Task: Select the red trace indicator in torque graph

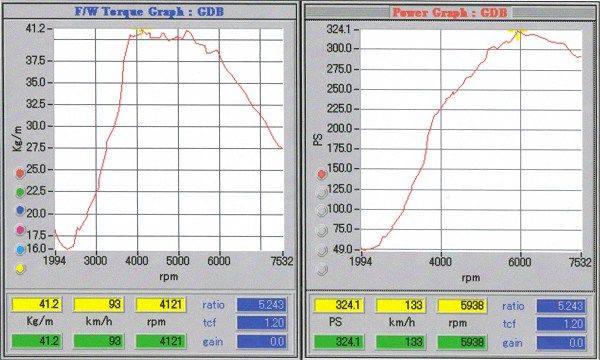Action: 20,173
